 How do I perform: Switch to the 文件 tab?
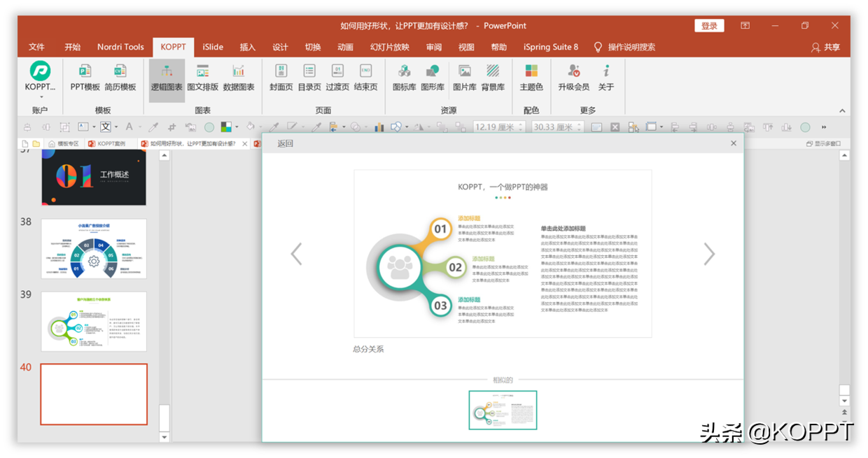click(36, 47)
